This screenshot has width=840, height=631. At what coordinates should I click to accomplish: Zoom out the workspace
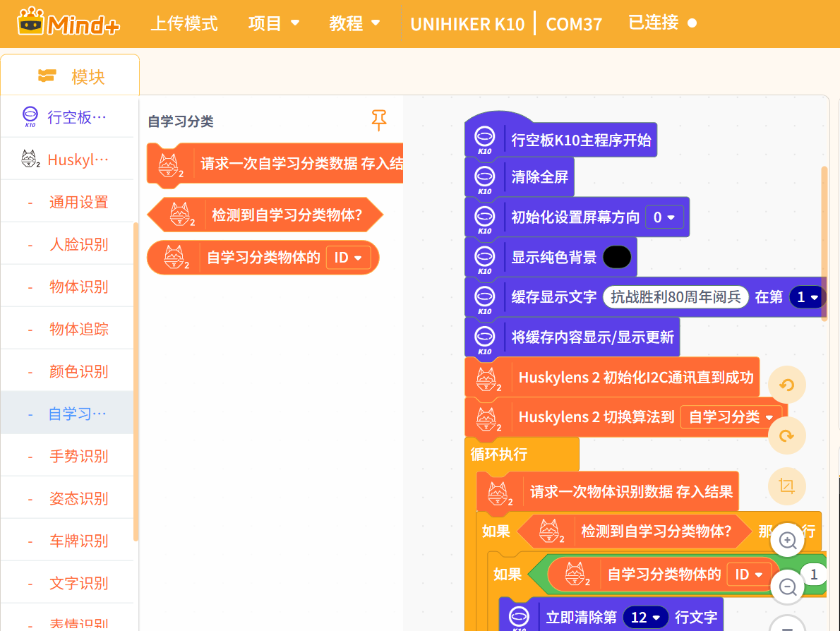(x=788, y=587)
